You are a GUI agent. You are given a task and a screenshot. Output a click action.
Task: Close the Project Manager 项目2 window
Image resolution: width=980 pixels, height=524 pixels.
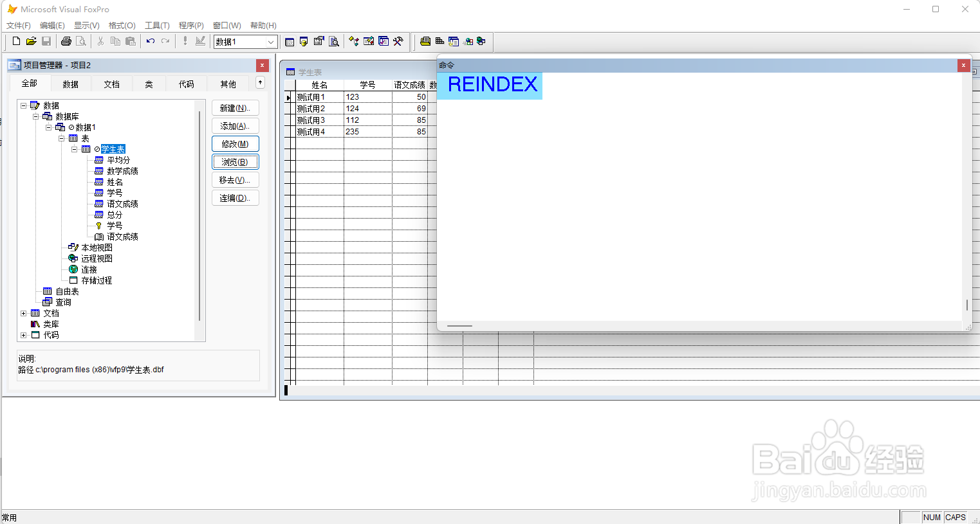[x=262, y=65]
